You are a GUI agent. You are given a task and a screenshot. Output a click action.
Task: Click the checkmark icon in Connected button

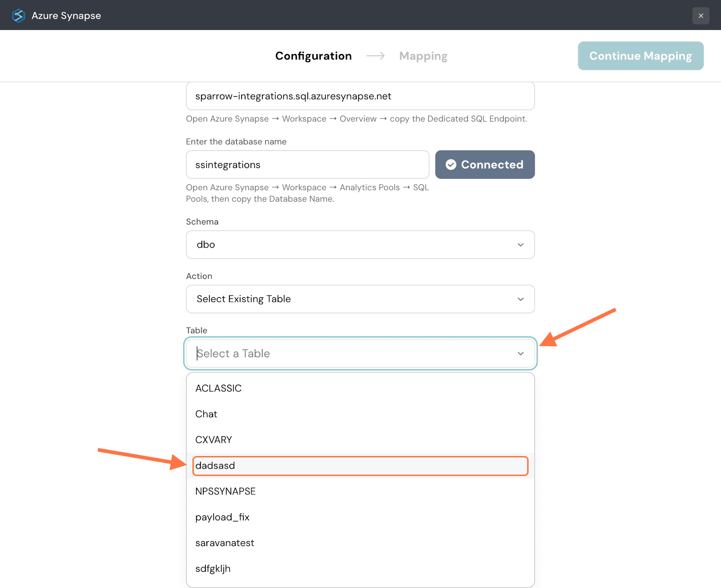tap(451, 165)
